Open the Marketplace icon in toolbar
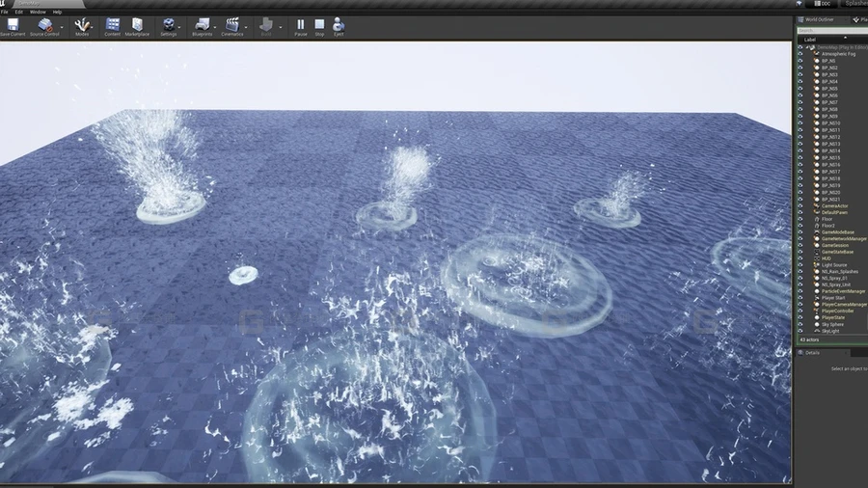This screenshot has height=488, width=868. [x=138, y=25]
